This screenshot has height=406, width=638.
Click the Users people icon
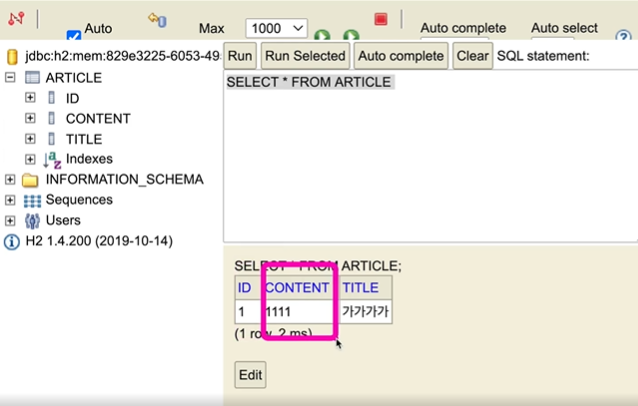pyautogui.click(x=32, y=221)
